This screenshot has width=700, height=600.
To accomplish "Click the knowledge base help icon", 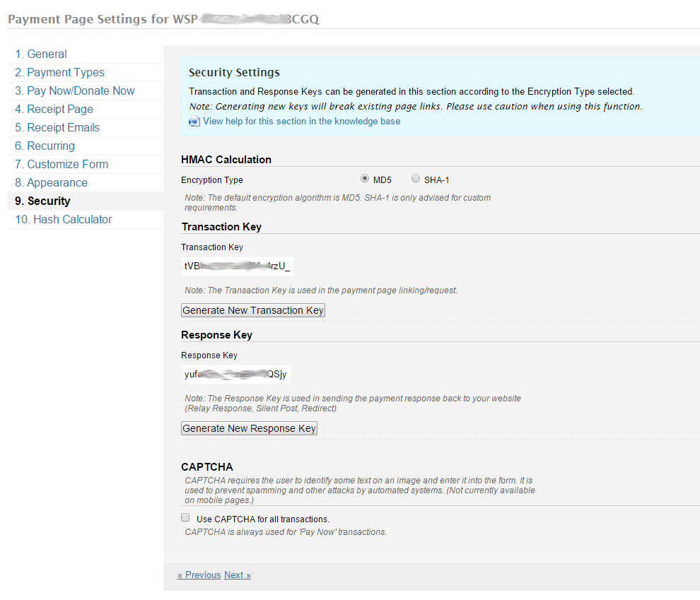I will (x=194, y=122).
